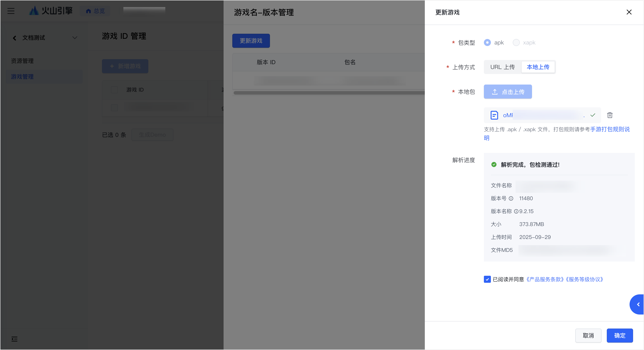
Task: Uncheck the terms agreement checkbox
Action: pyautogui.click(x=487, y=279)
